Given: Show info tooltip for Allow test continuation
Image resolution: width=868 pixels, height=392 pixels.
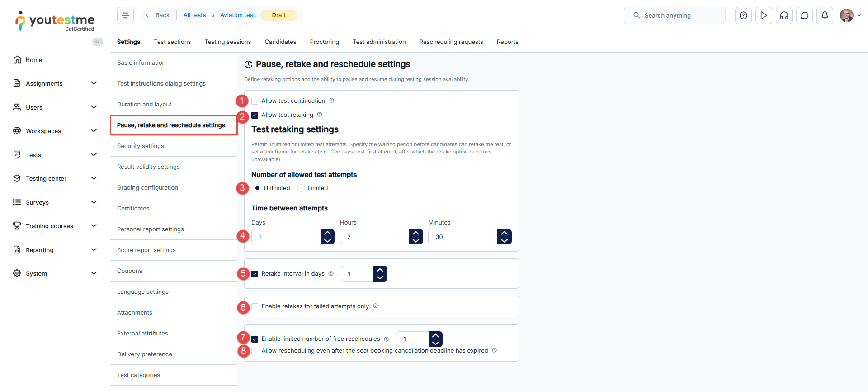Looking at the screenshot, I should (331, 100).
